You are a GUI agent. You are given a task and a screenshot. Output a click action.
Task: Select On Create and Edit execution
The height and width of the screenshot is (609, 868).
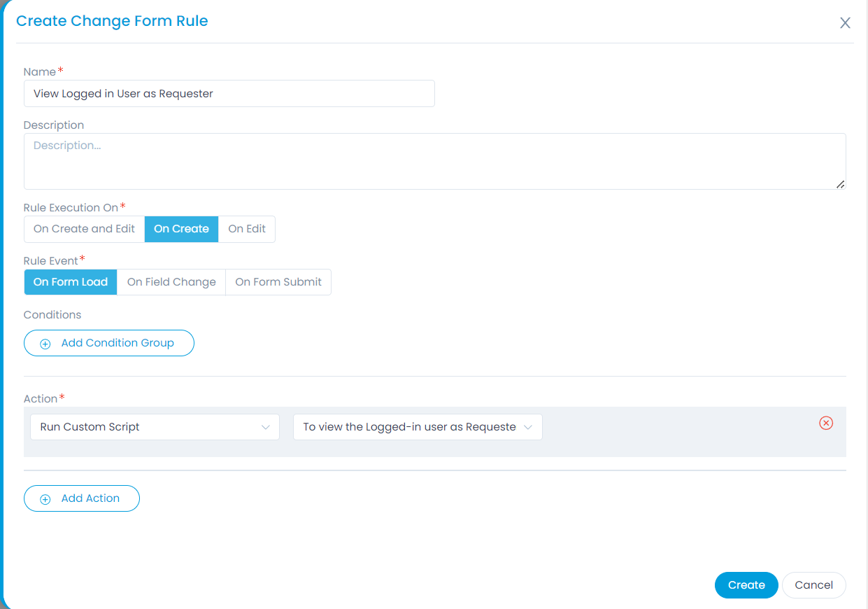pyautogui.click(x=84, y=229)
